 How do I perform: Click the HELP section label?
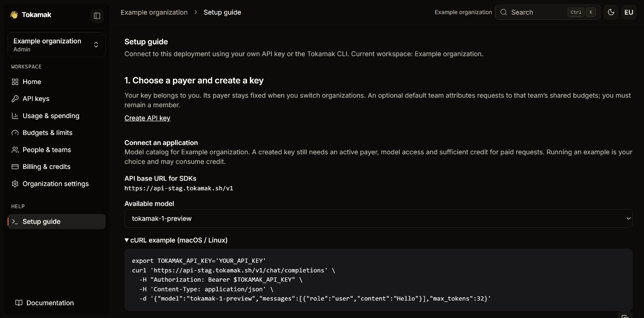point(18,206)
